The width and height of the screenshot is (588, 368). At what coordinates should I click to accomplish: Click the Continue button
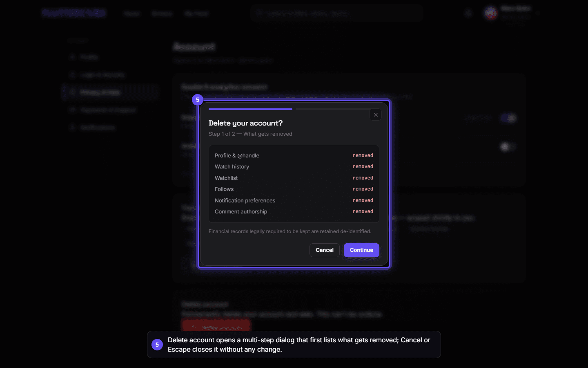coord(361,250)
